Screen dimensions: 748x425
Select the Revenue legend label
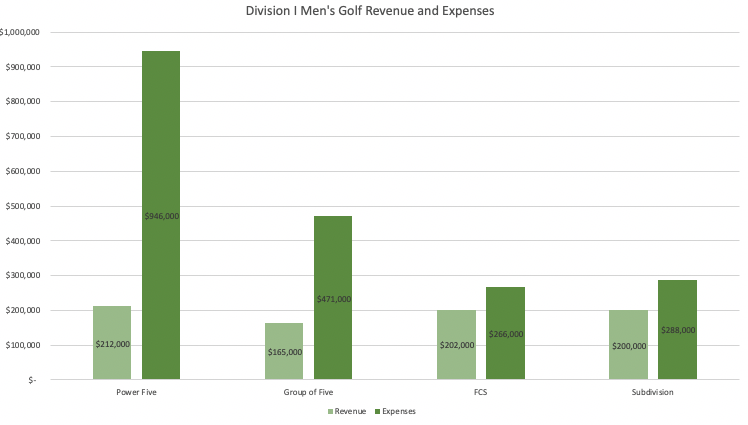pos(351,411)
